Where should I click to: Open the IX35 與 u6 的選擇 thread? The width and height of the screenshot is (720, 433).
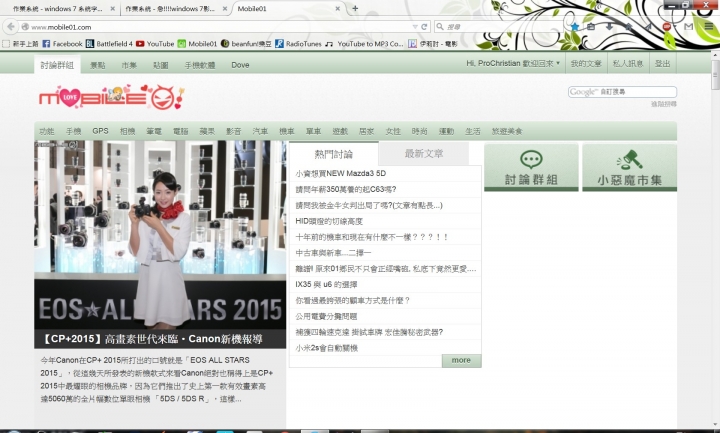click(x=326, y=284)
